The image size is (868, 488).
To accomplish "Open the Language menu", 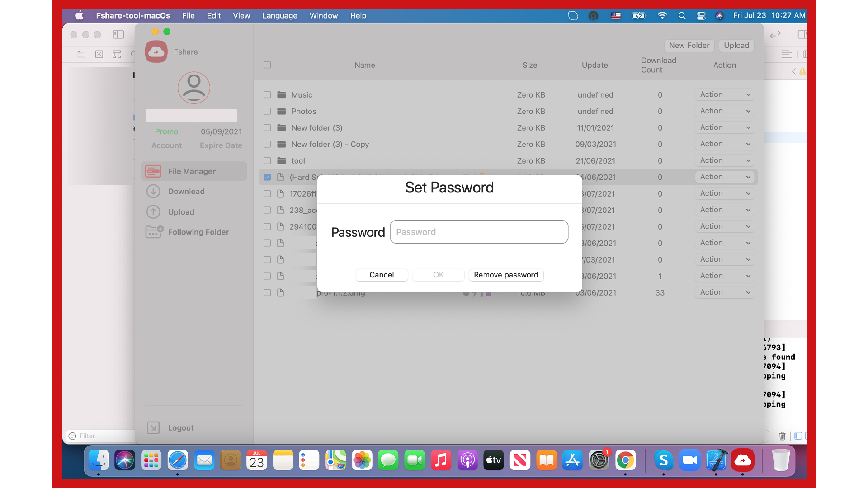I will (x=279, y=15).
